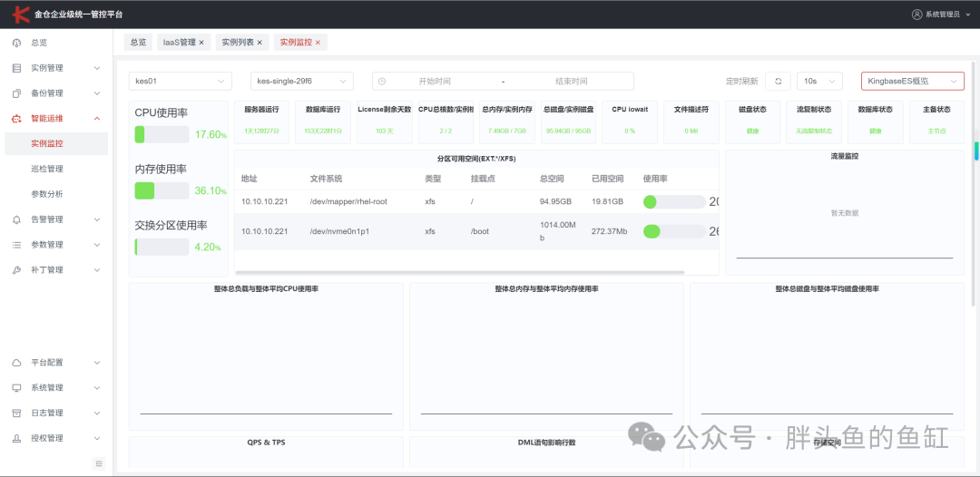Close the 实例监控 tab
The image size is (980, 477).
pyautogui.click(x=318, y=43)
